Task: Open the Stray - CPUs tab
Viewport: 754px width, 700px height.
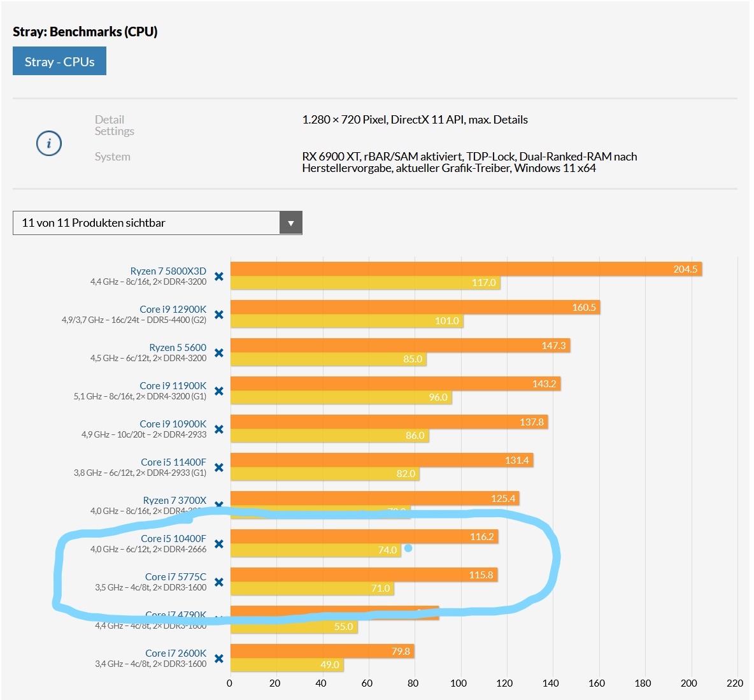Action: pos(59,61)
